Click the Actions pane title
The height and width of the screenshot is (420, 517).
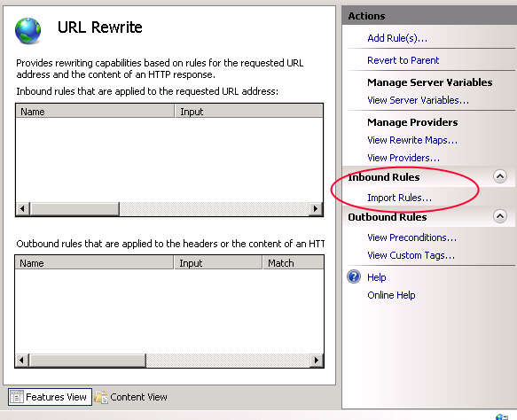[366, 16]
